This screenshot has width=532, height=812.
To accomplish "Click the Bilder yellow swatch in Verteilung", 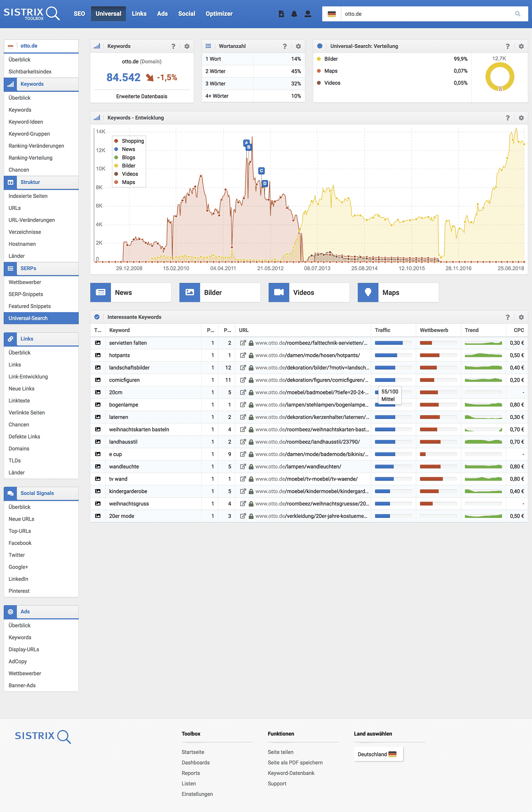I will [x=319, y=59].
